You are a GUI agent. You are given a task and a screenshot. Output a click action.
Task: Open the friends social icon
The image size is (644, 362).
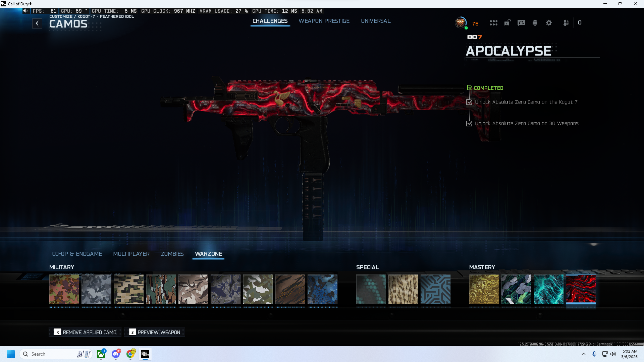[566, 23]
